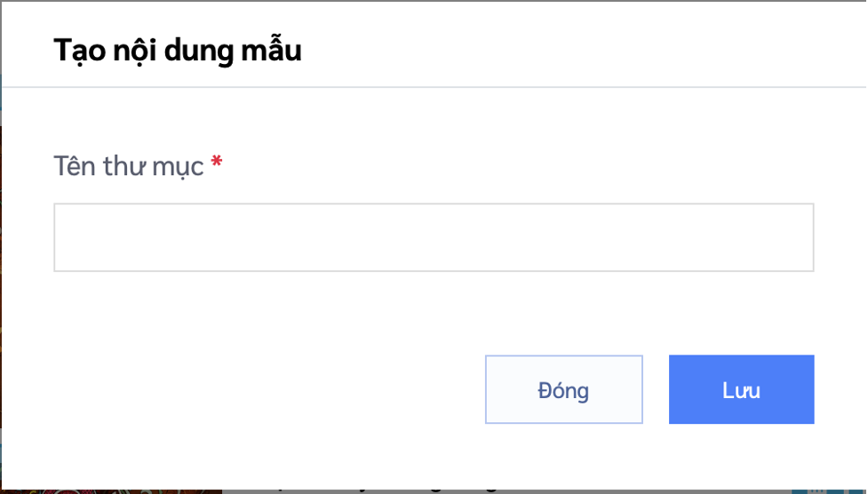Click the blue Lưu save button
The image size is (868, 494).
[741, 389]
